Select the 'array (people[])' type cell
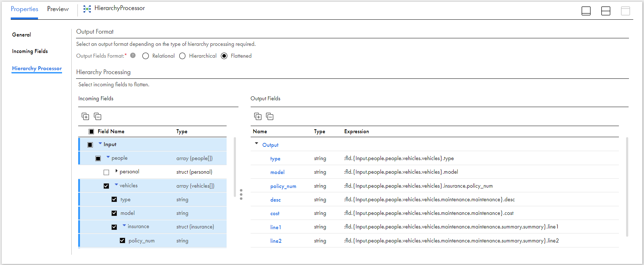 pyautogui.click(x=194, y=158)
